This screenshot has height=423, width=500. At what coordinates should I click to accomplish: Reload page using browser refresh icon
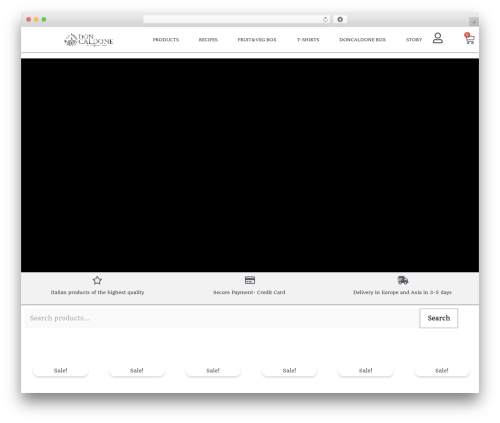click(325, 20)
